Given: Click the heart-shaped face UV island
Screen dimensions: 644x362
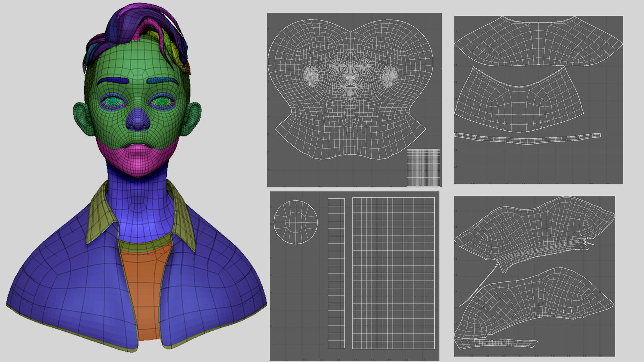Looking at the screenshot, I should click(350, 89).
